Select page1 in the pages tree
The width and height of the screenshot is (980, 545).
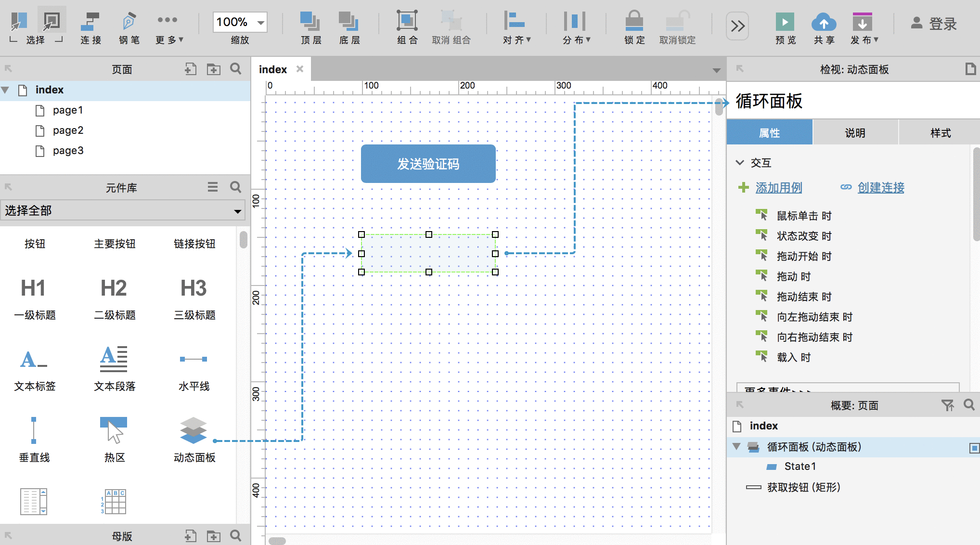click(x=68, y=110)
